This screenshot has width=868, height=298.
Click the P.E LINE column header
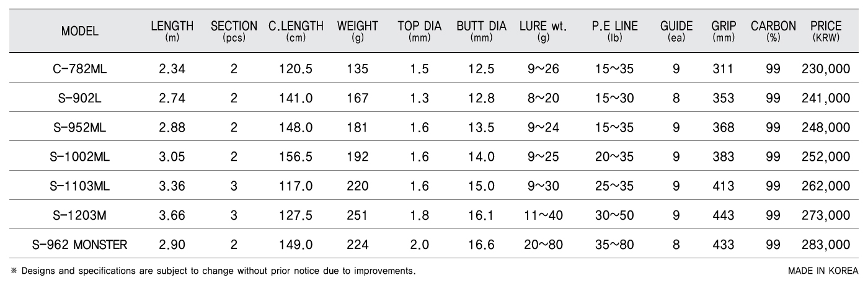click(615, 32)
